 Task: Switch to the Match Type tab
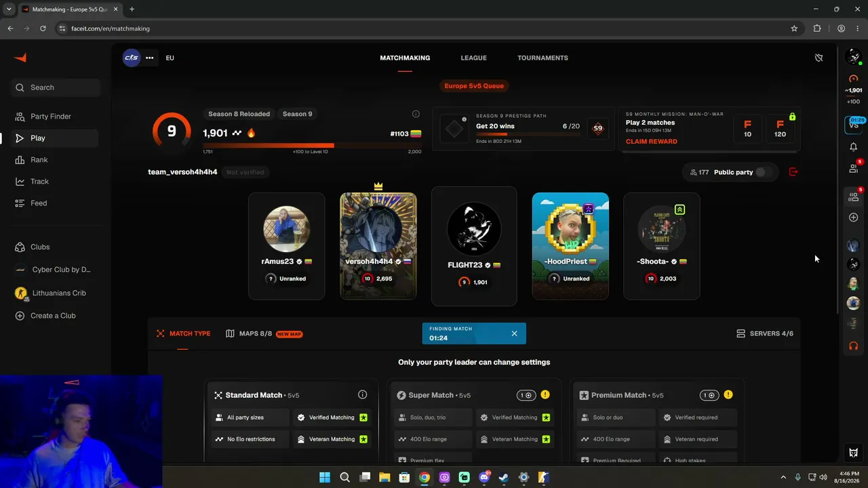coord(183,333)
